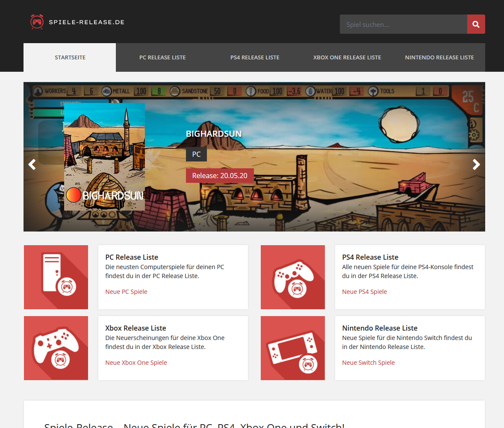Click 'Die Neuerscheinungen für deine Xbox One' text
Image resolution: width=504 pixels, height=428 pixels.
point(165,338)
